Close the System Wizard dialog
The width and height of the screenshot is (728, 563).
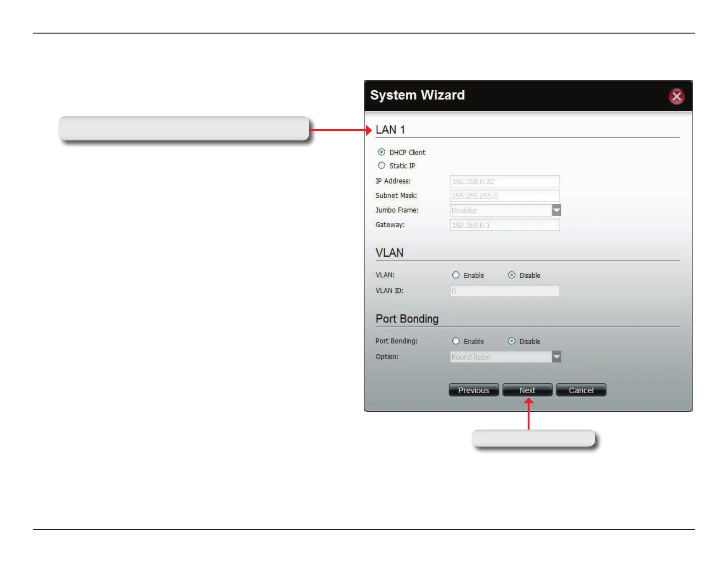676,97
